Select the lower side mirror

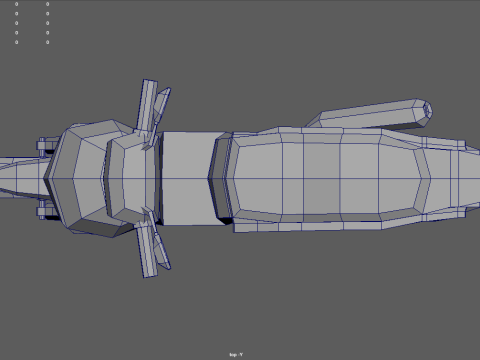click(x=163, y=252)
